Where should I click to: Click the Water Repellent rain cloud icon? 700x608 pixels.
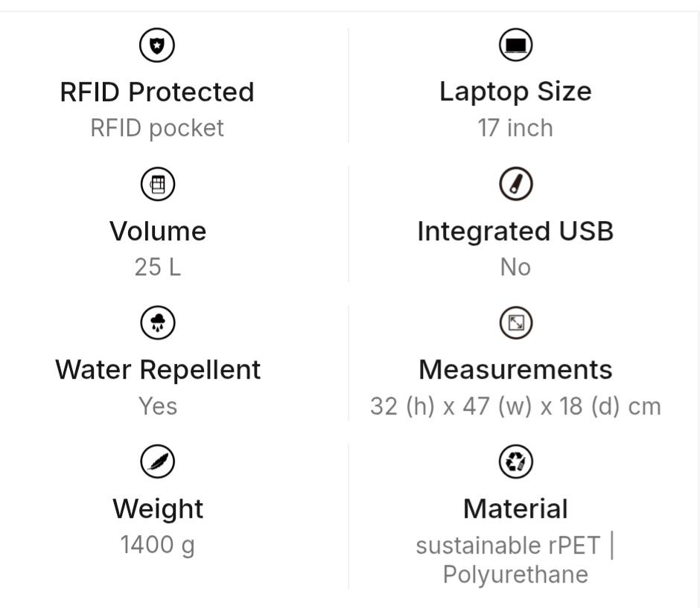pos(157,322)
